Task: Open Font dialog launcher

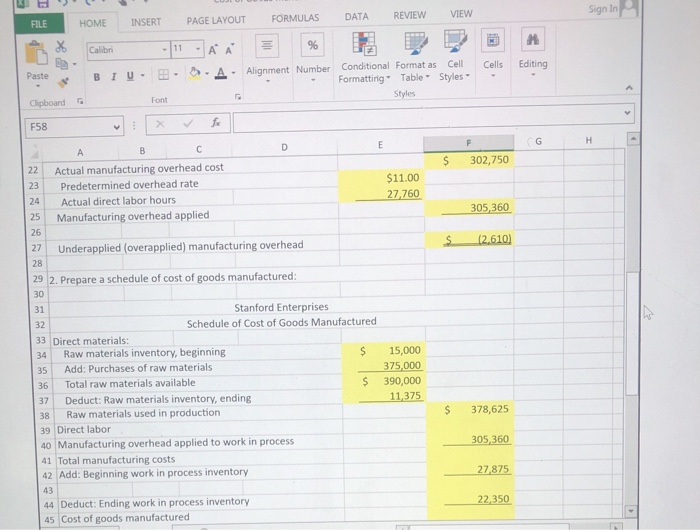Action: click(x=238, y=97)
